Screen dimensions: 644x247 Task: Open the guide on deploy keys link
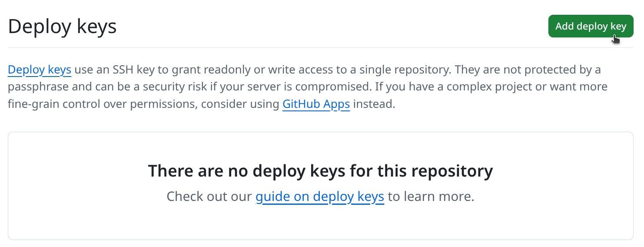click(319, 197)
